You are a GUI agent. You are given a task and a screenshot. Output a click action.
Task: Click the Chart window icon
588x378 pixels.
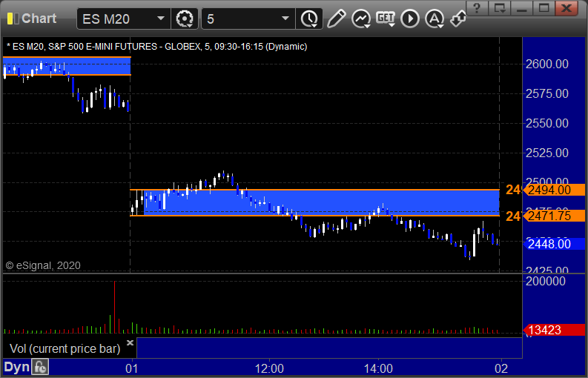tap(13, 19)
